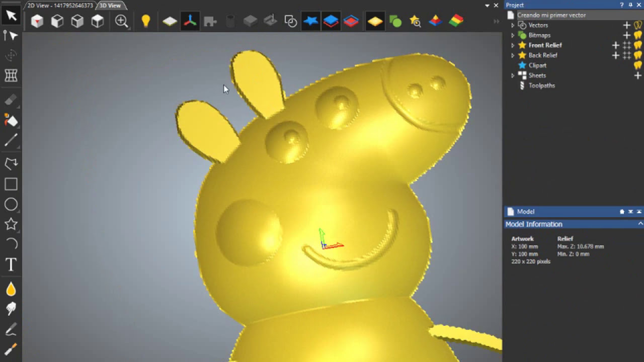The width and height of the screenshot is (644, 362).
Task: Click green bitmap shapes toolbar icon
Action: tap(395, 21)
